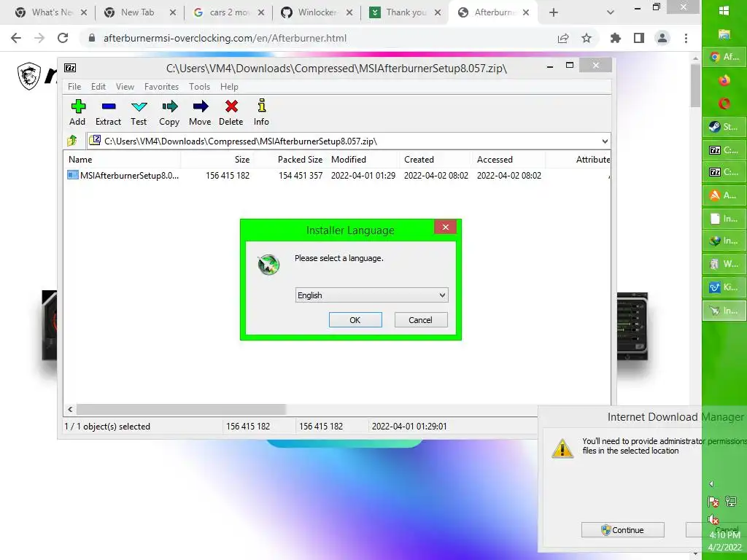Click the share page icon in Chrome

coord(563,38)
